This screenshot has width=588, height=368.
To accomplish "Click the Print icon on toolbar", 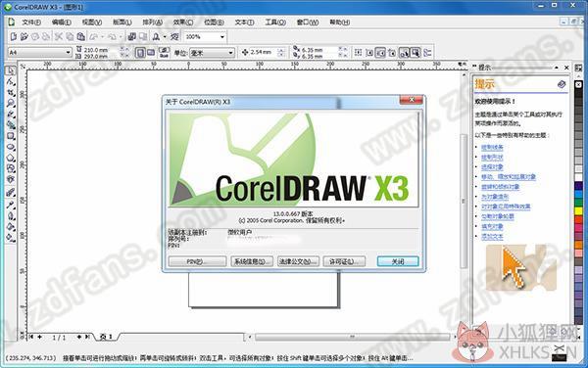I will (x=46, y=36).
